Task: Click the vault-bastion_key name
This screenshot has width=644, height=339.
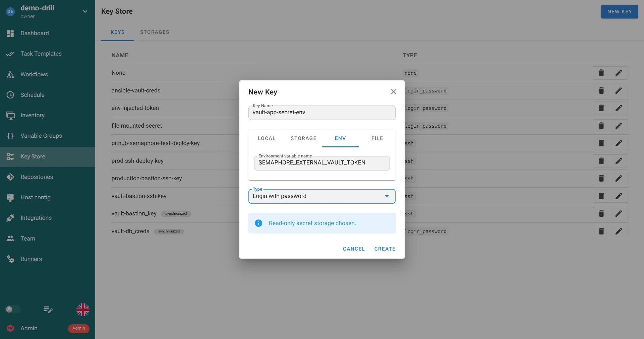Action: [x=134, y=213]
